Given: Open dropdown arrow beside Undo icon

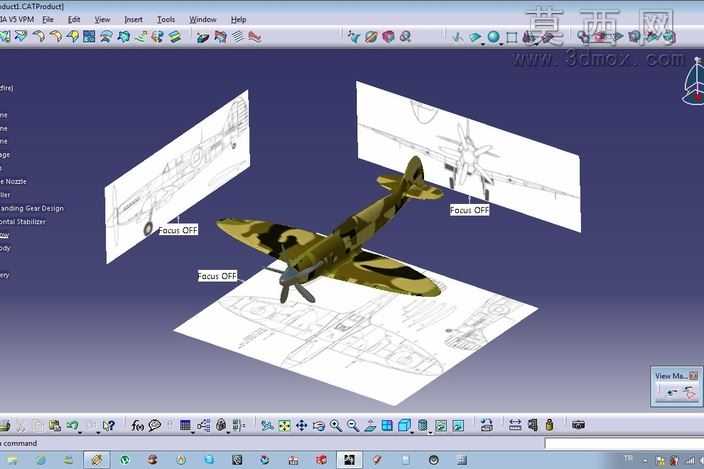Looking at the screenshot, I should tap(80, 432).
